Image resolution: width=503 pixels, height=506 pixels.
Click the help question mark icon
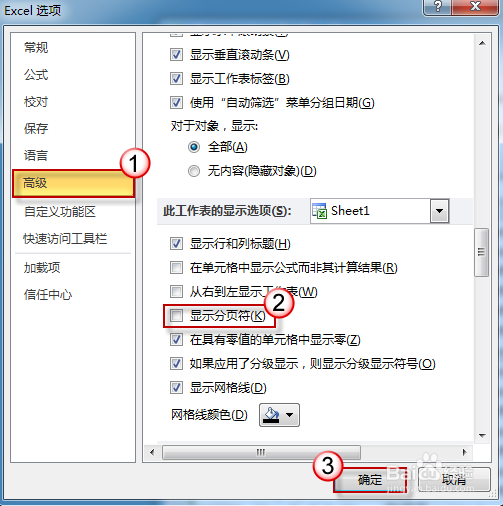click(438, 7)
